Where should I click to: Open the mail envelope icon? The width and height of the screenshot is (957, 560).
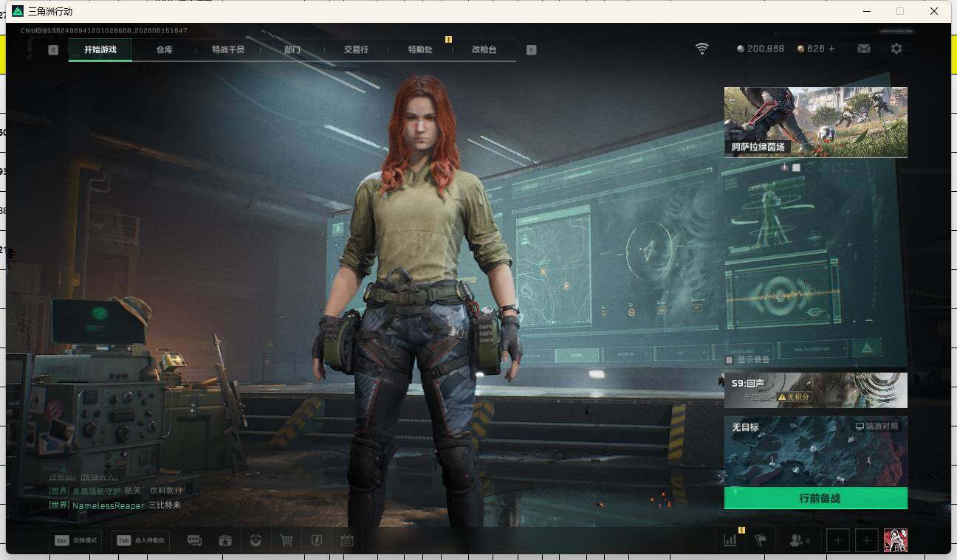coord(864,49)
